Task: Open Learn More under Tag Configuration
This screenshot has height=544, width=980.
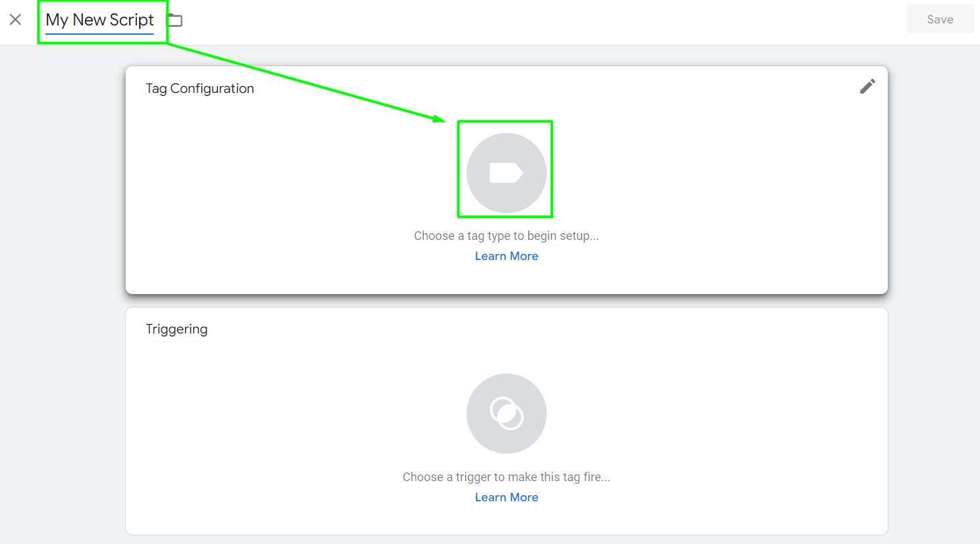Action: [x=506, y=256]
